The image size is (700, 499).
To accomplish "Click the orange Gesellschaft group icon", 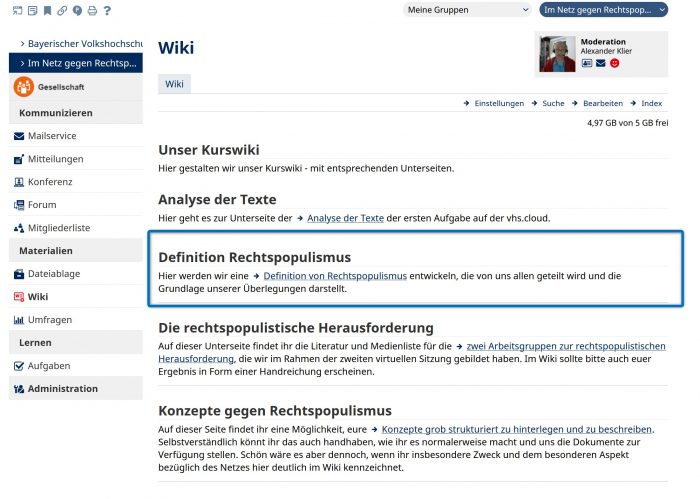I will coord(23,87).
